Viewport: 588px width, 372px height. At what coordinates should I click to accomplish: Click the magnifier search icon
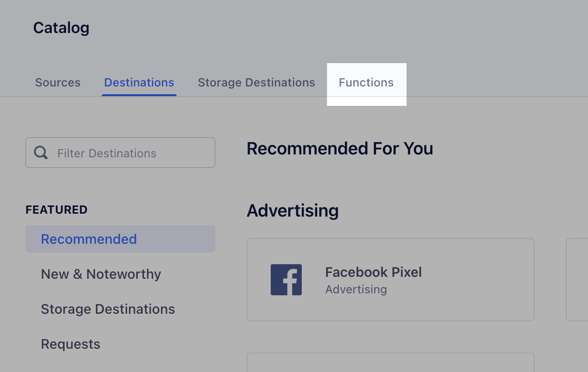[41, 153]
